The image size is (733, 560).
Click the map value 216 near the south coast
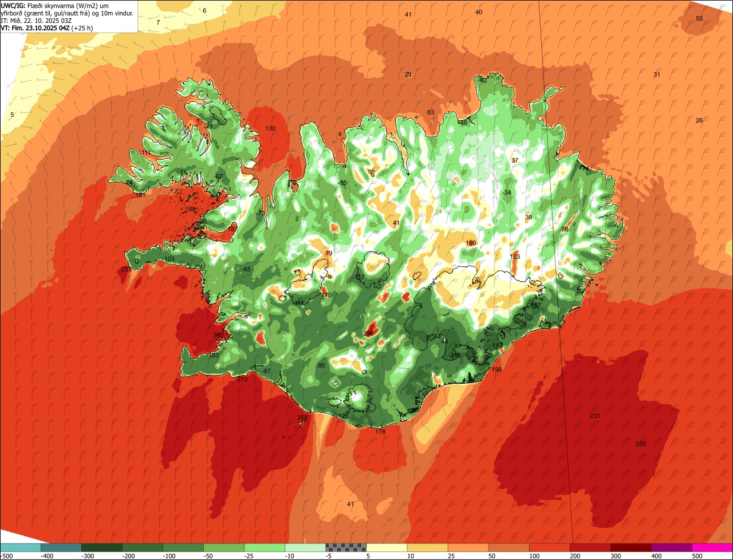tap(456, 356)
